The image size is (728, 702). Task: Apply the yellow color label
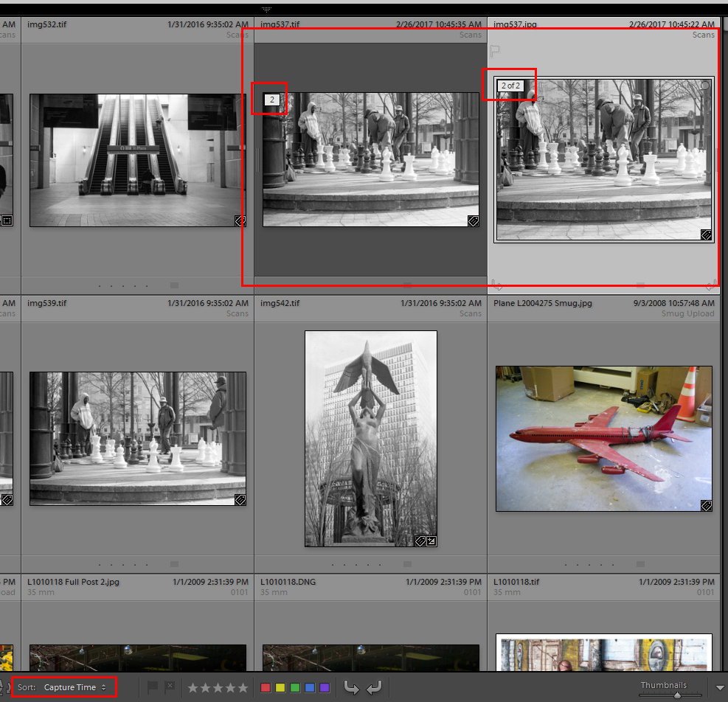tap(280, 687)
